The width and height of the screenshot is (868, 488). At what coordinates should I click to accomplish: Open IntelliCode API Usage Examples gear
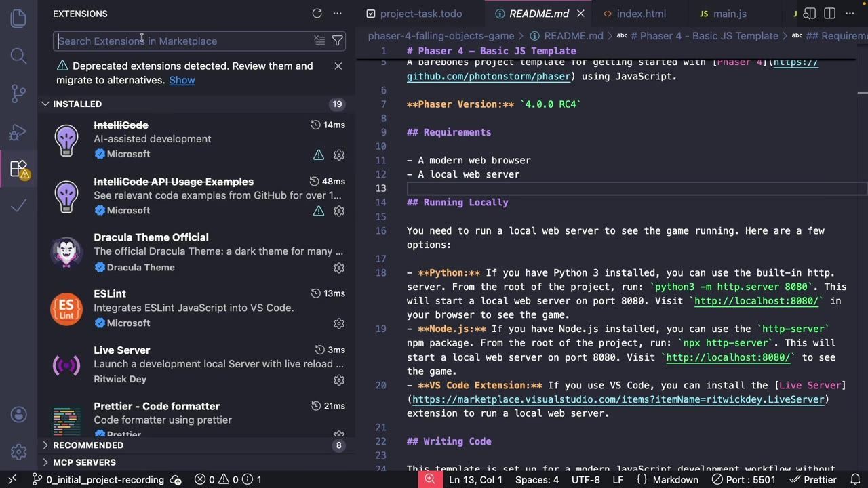point(339,211)
